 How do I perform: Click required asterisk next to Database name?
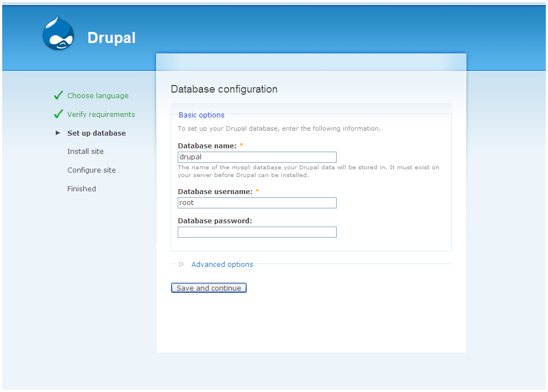coord(241,145)
